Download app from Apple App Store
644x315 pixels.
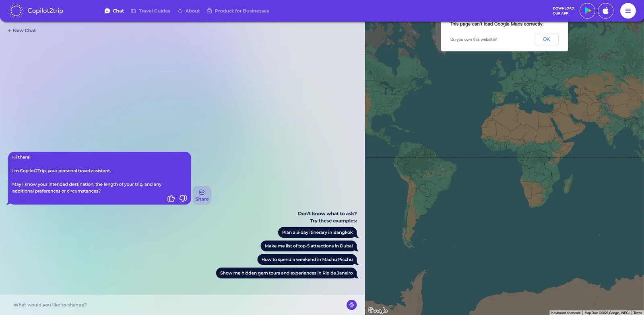[x=606, y=11]
